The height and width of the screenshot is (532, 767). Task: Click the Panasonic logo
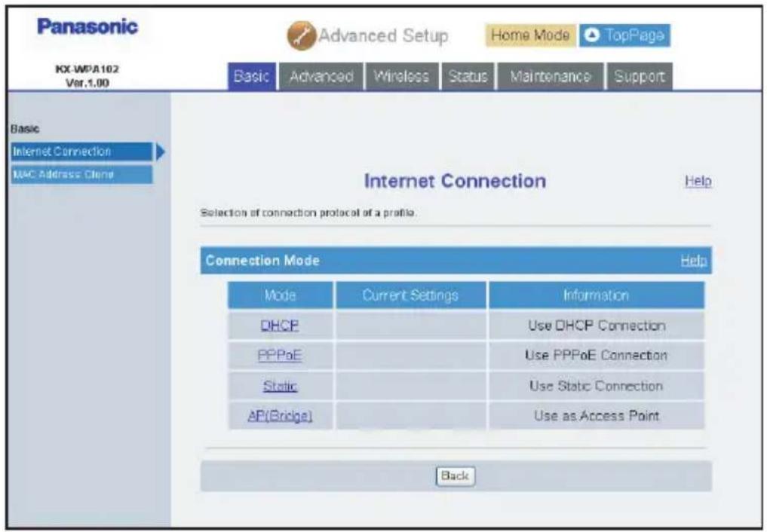(87, 26)
